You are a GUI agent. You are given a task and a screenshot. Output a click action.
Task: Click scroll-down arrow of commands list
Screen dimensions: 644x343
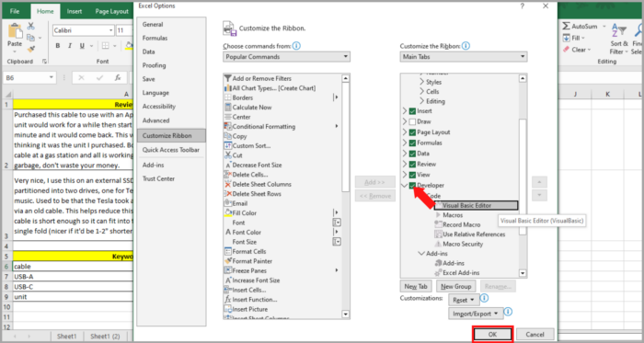345,314
